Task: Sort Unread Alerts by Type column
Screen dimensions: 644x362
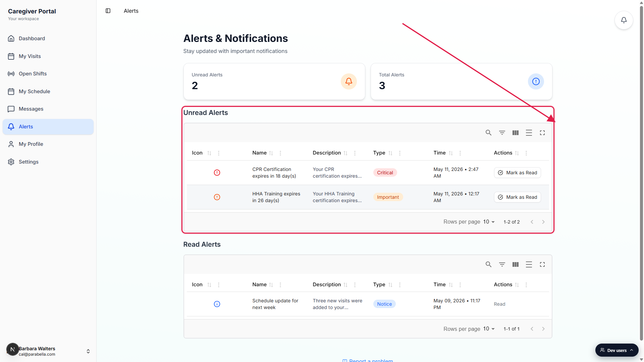Action: 390,153
